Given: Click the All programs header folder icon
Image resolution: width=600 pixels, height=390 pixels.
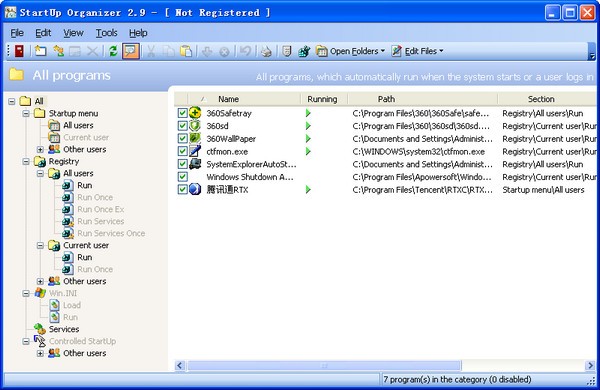Looking at the screenshot, I should click(x=16, y=74).
